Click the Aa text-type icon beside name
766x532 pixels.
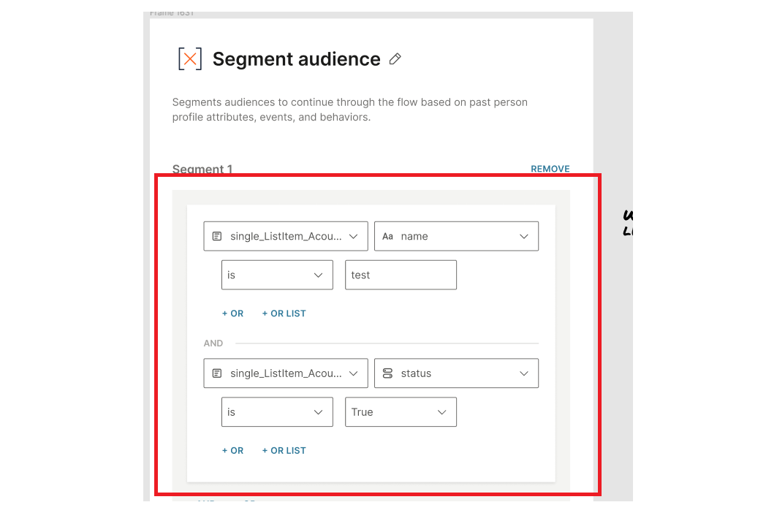tap(387, 237)
